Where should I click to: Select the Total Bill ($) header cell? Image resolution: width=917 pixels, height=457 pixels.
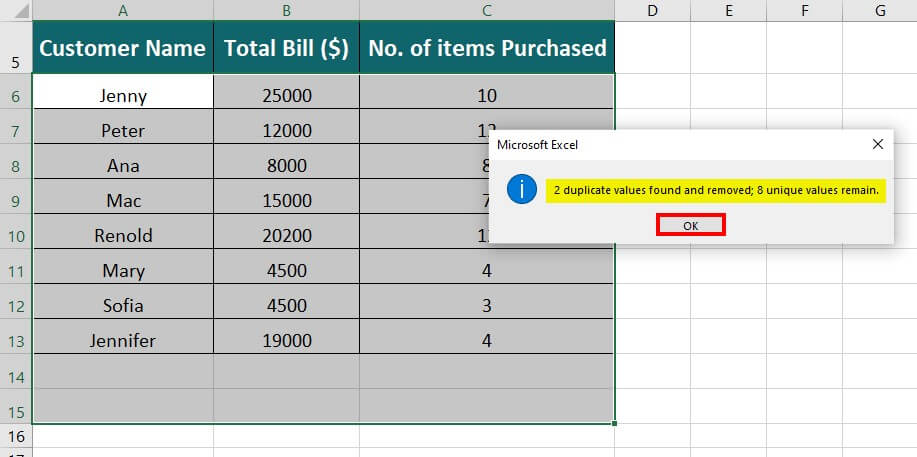(287, 48)
